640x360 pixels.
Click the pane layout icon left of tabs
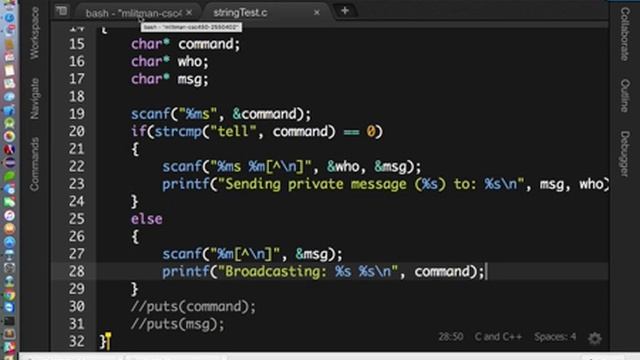pos(62,11)
